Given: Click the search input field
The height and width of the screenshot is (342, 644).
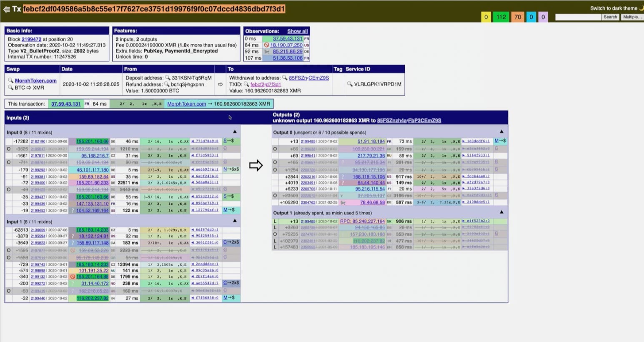Looking at the screenshot, I should tap(579, 17).
